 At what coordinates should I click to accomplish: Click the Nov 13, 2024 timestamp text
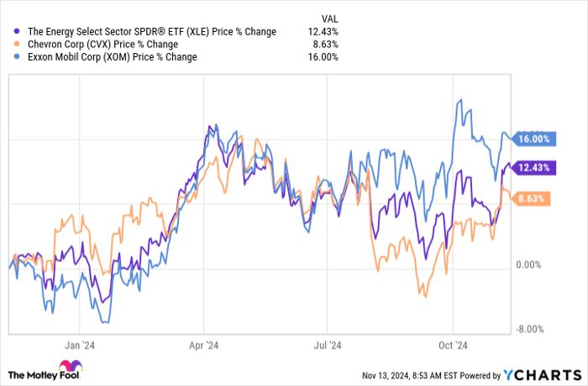point(410,373)
